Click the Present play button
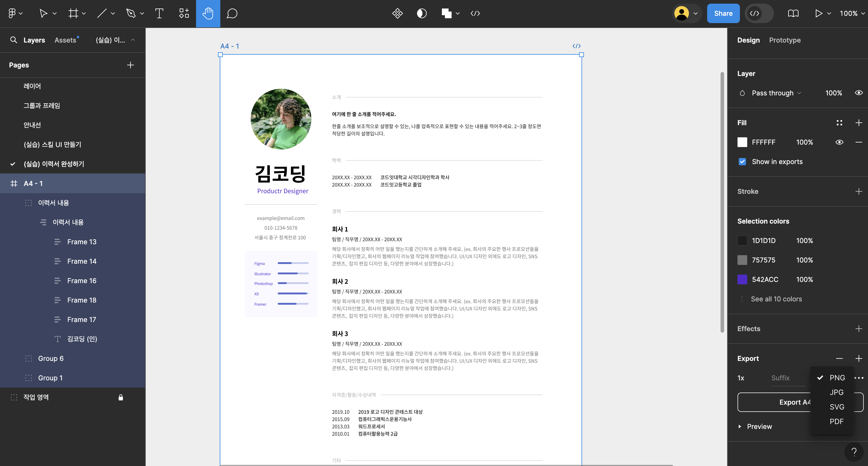Viewport: 868px width, 466px height. (819, 13)
